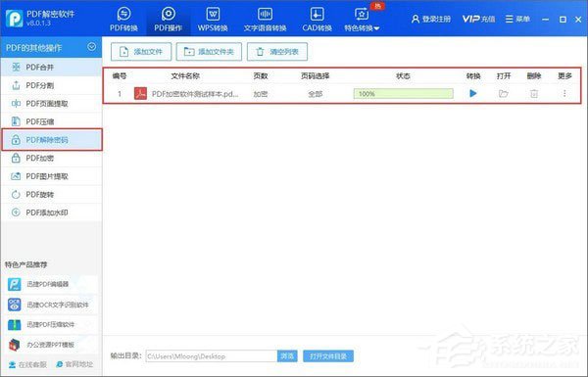Viewport: 588px width, 377px height.
Task: Open more options three-dot icon
Action: (564, 93)
